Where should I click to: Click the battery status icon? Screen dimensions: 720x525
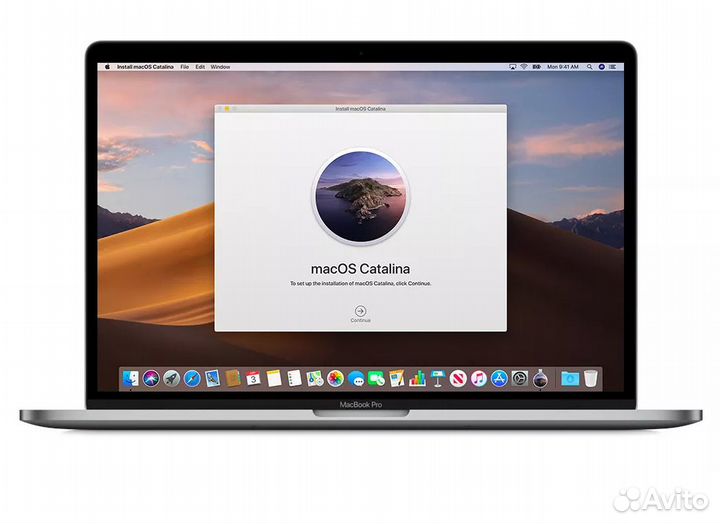536,67
